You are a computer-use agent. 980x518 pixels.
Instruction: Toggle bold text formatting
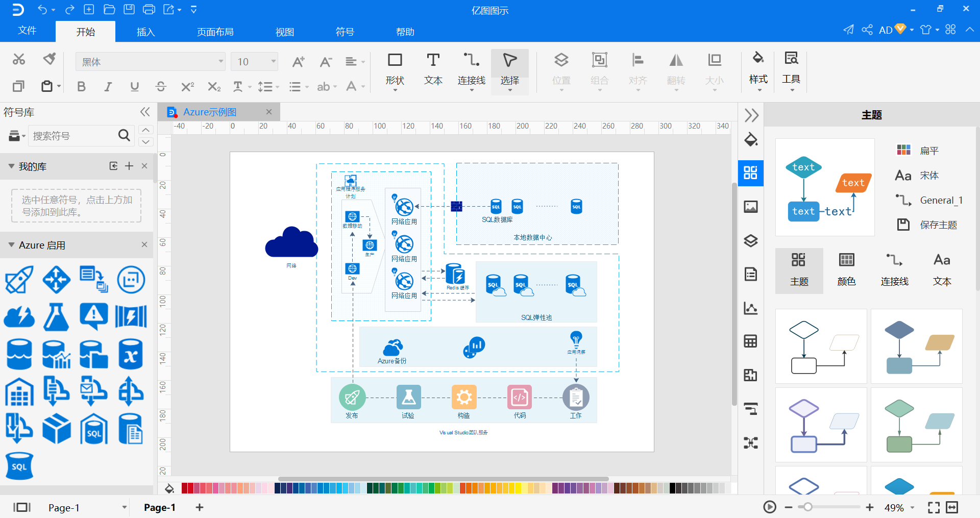tap(81, 87)
